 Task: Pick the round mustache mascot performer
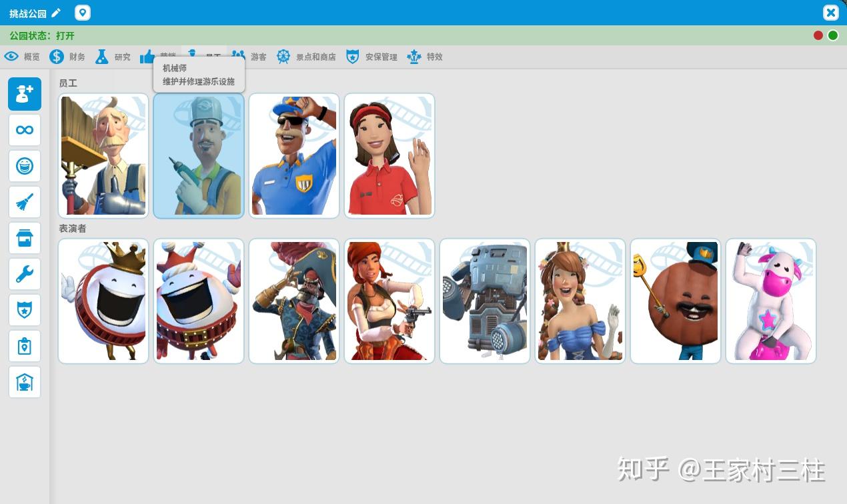[x=676, y=301]
